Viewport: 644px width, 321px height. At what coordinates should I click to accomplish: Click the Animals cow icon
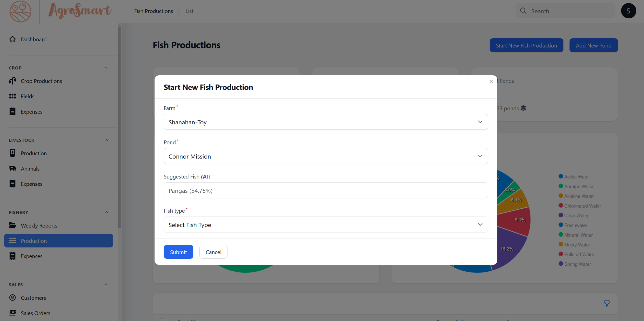click(x=12, y=169)
